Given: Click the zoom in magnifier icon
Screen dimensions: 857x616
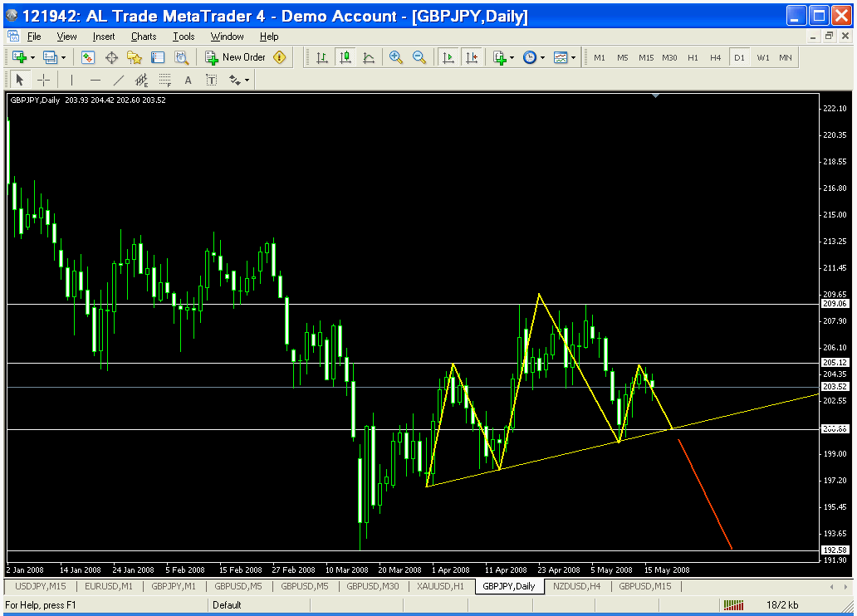Looking at the screenshot, I should [396, 57].
